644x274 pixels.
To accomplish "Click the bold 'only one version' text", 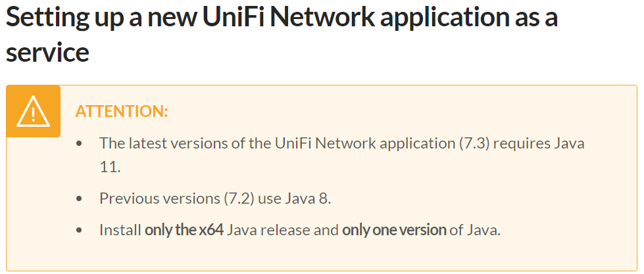I will coord(394,230).
